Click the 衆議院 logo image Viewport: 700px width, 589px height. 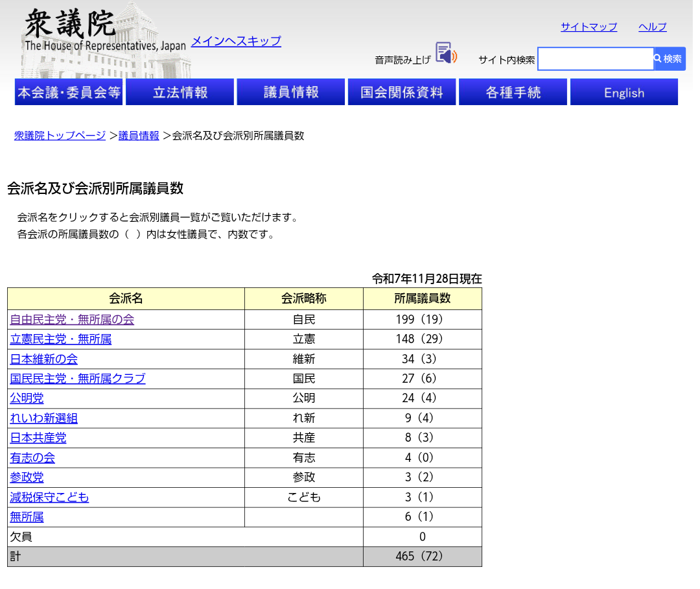pos(104,39)
